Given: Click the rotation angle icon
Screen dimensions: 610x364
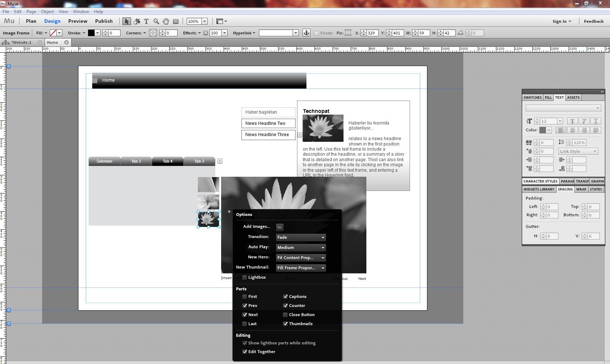Looking at the screenshot, I should [460, 33].
